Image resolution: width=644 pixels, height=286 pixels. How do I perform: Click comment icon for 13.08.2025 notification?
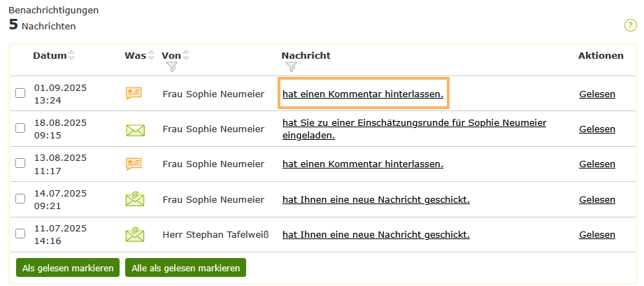(134, 164)
